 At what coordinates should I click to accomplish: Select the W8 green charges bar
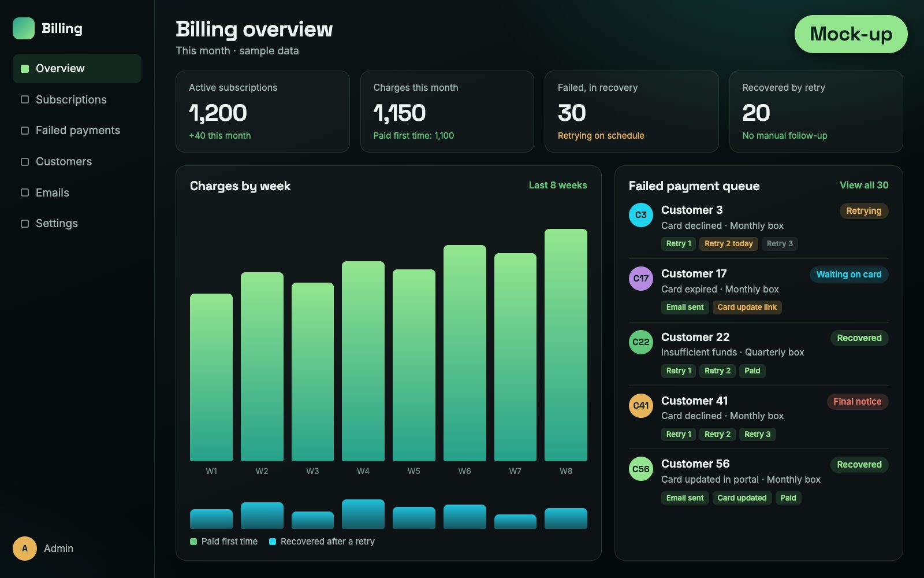click(566, 345)
